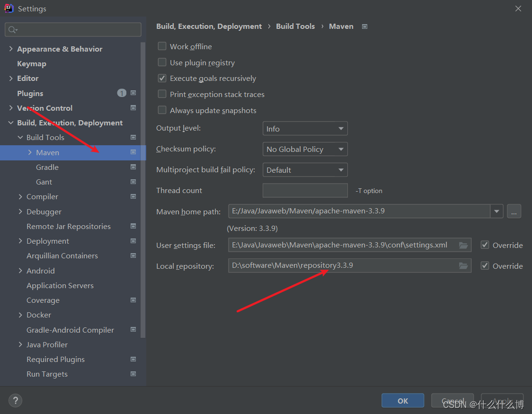
Task: Focus the settings search field
Action: 73,29
